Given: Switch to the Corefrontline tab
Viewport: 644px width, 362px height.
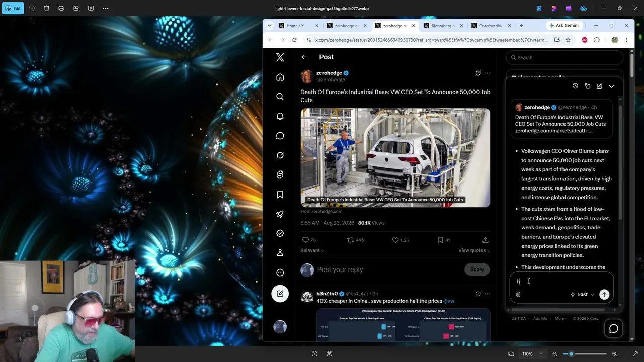Looking at the screenshot, I should tap(491, 26).
